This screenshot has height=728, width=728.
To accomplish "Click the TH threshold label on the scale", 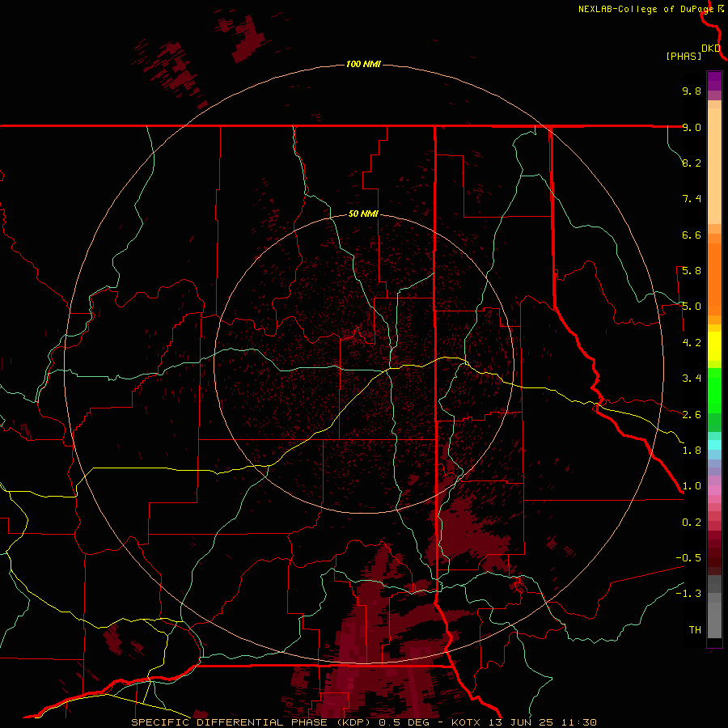I will [x=695, y=630].
